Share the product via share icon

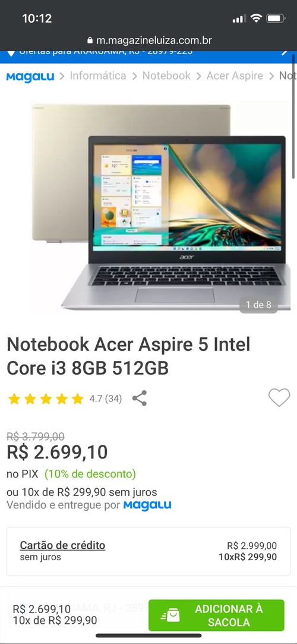coord(140,398)
